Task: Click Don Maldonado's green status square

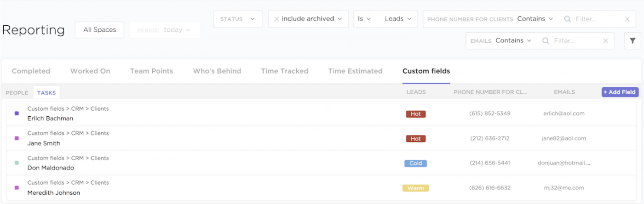Action: pyautogui.click(x=17, y=163)
